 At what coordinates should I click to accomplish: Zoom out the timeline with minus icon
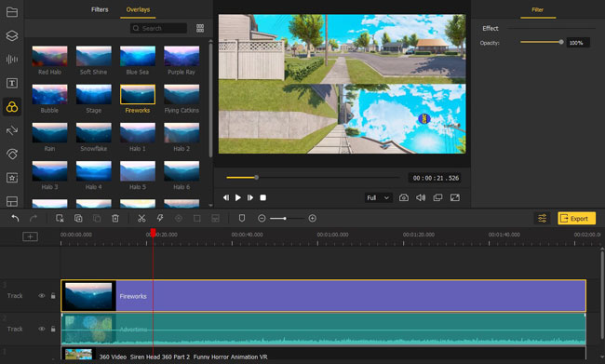tap(262, 219)
